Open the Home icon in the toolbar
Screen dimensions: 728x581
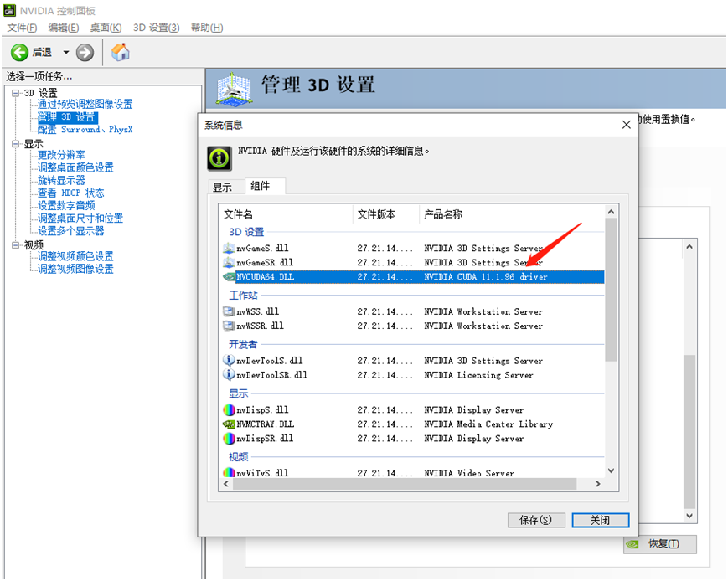[121, 52]
